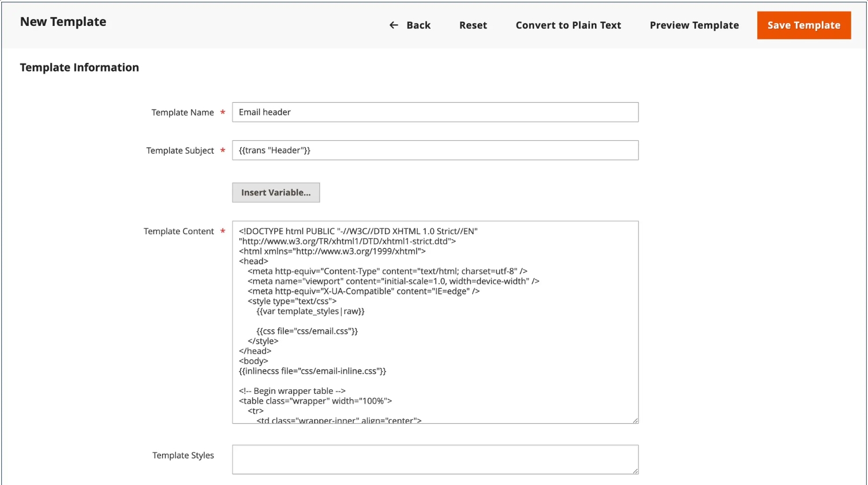The image size is (868, 485).
Task: Click the meta viewport line in content
Action: tap(394, 281)
